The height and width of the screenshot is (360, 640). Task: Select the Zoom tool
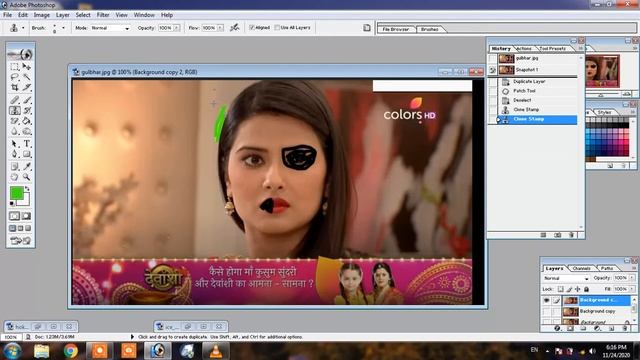tap(27, 177)
